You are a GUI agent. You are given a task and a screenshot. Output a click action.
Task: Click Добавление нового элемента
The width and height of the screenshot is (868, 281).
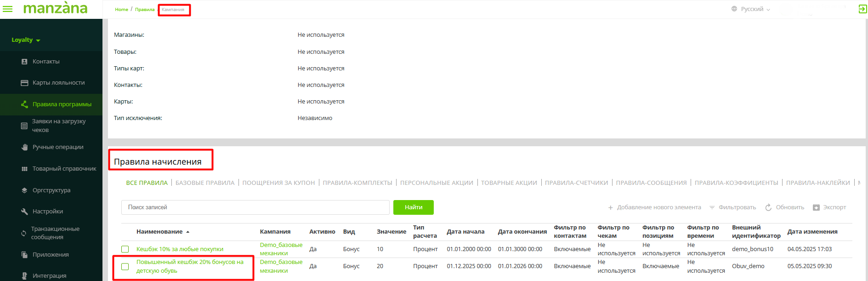click(x=654, y=207)
